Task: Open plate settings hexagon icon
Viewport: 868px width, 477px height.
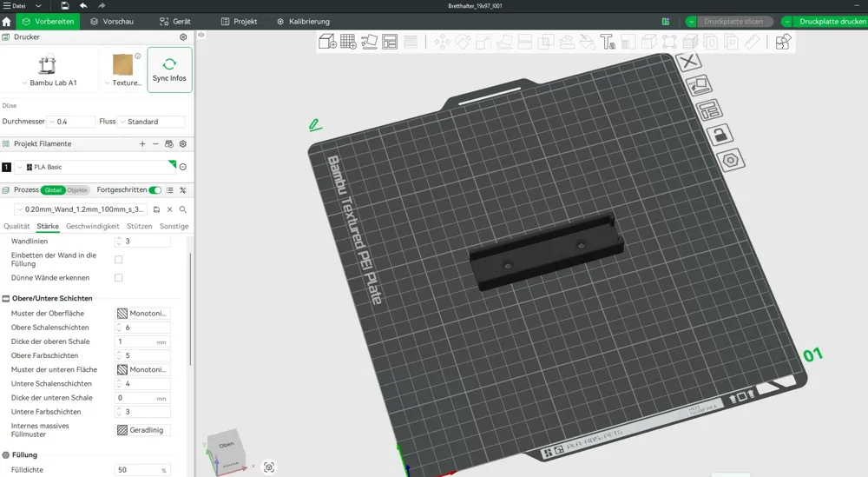Action: pos(731,160)
